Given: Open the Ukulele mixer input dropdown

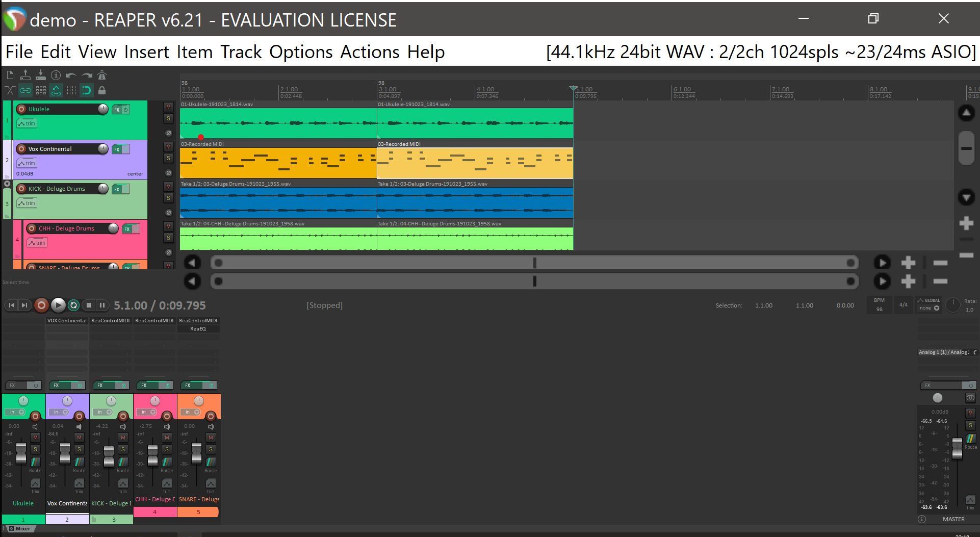Looking at the screenshot, I should (15, 412).
